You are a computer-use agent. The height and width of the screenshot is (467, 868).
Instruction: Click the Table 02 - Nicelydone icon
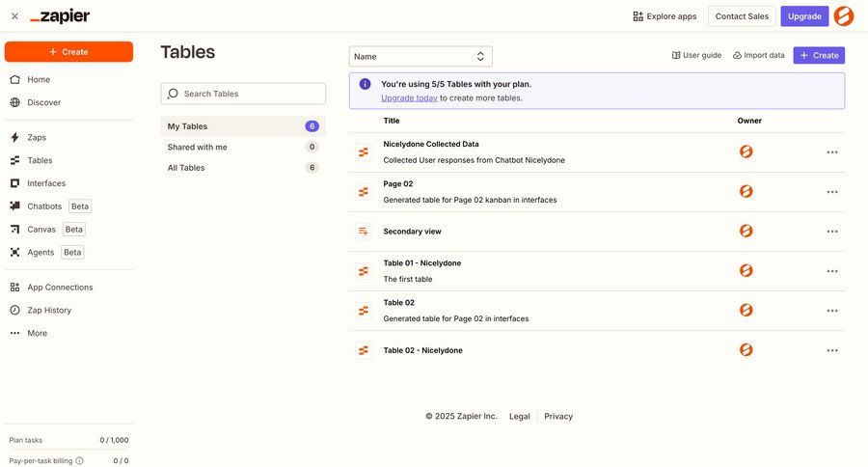click(364, 350)
